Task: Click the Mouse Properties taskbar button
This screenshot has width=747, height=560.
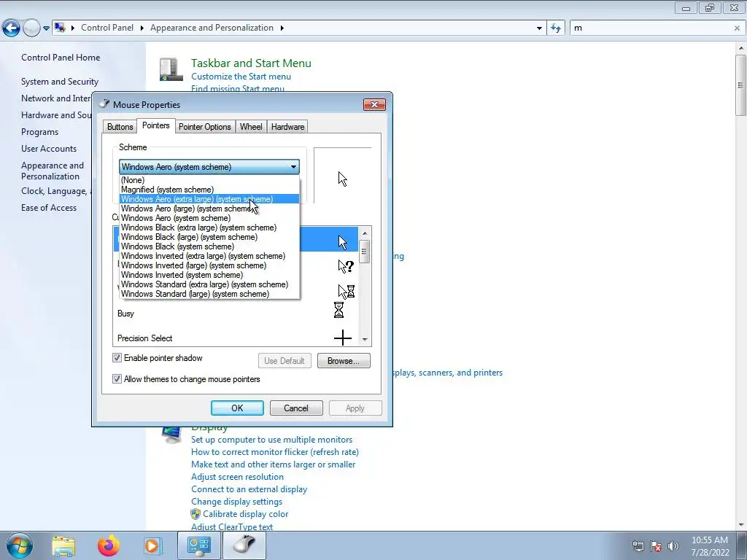Action: (244, 545)
